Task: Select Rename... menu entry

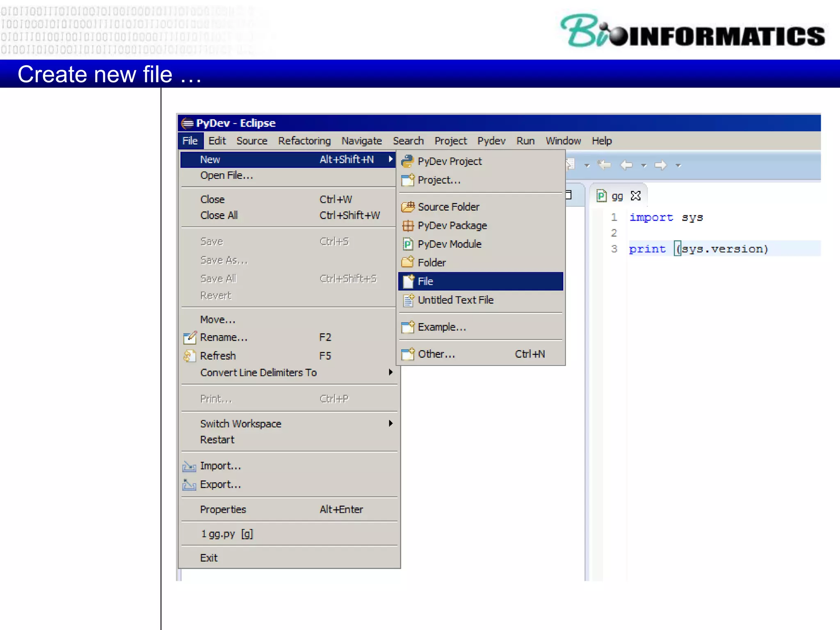Action: coord(289,338)
